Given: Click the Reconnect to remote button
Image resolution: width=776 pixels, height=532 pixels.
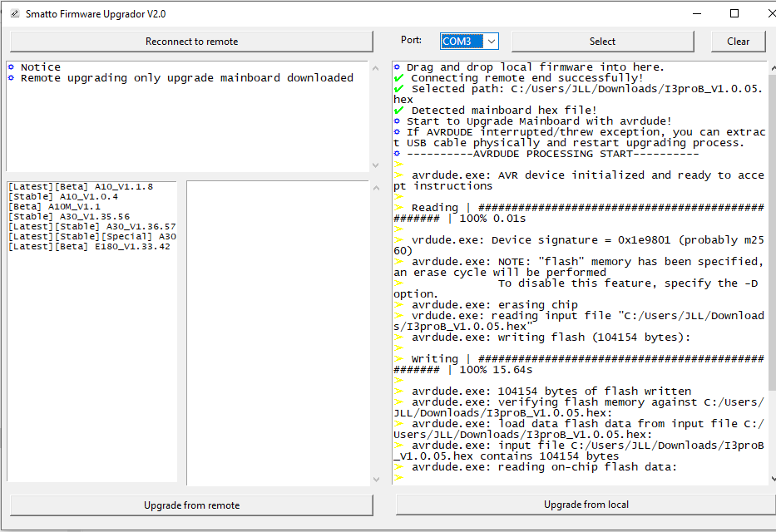Looking at the screenshot, I should (191, 42).
